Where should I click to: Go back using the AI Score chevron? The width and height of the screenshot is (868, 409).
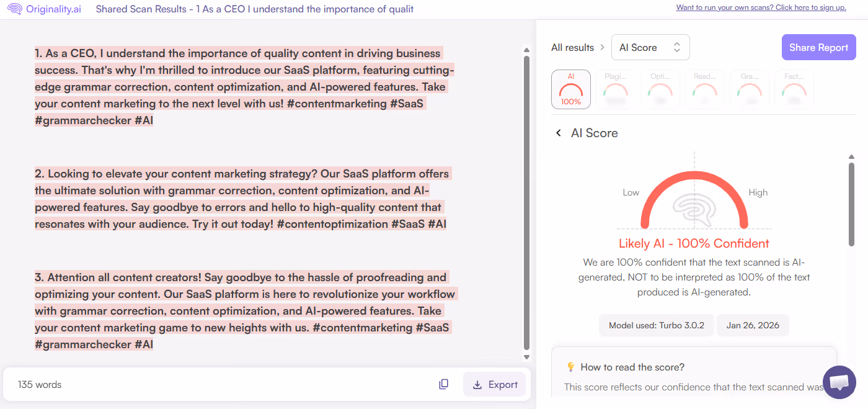pyautogui.click(x=557, y=132)
